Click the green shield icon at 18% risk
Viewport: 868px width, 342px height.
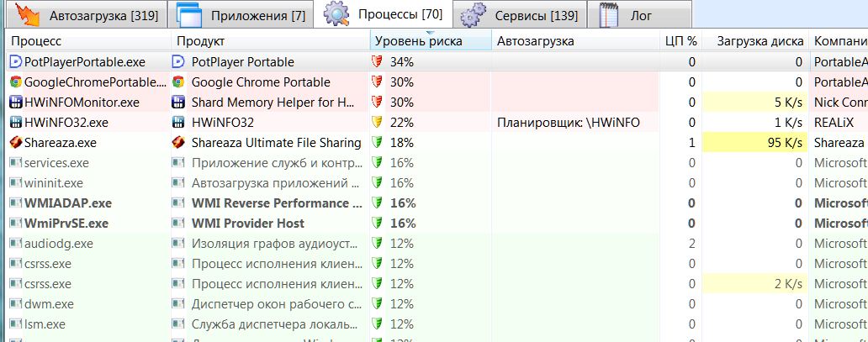pyautogui.click(x=377, y=143)
